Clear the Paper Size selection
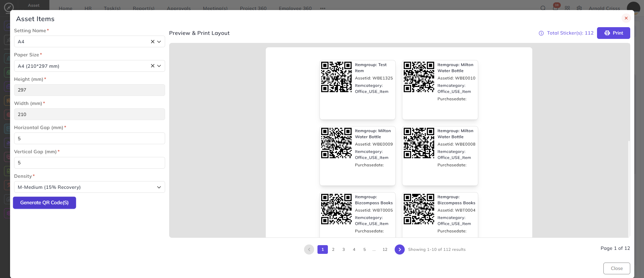The width and height of the screenshot is (644, 278). coord(152,66)
